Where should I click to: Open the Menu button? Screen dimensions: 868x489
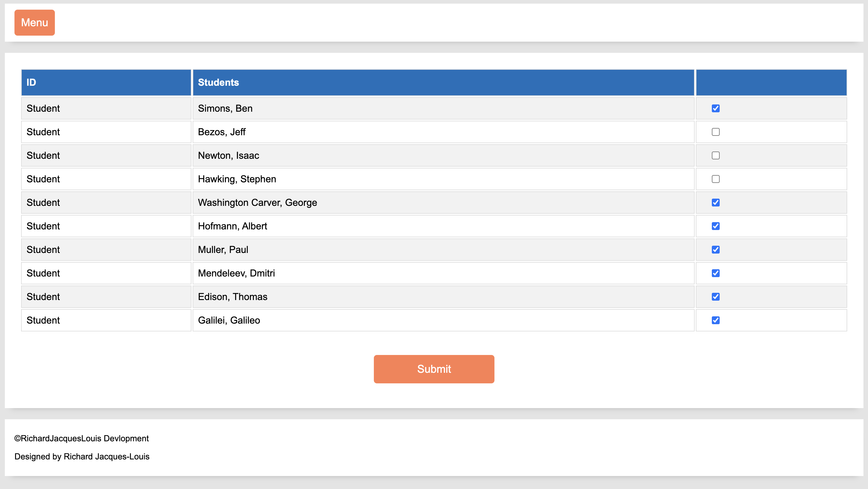(x=34, y=23)
